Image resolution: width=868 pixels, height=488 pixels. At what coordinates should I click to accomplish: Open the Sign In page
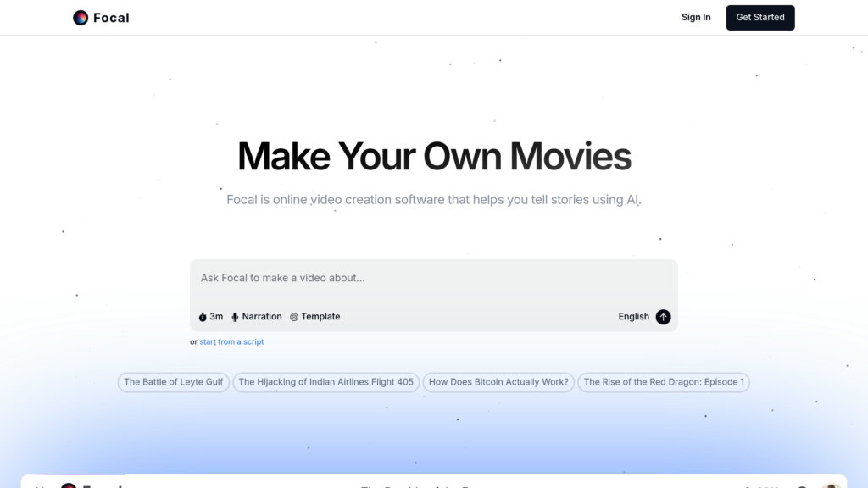[x=696, y=18]
